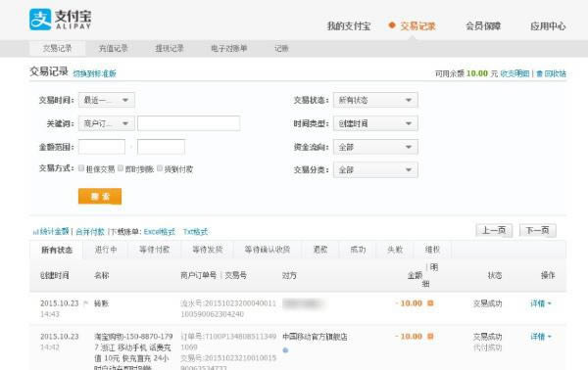The height and width of the screenshot is (370, 588).
Task: Click the minimum amount input field
Action: (x=102, y=147)
